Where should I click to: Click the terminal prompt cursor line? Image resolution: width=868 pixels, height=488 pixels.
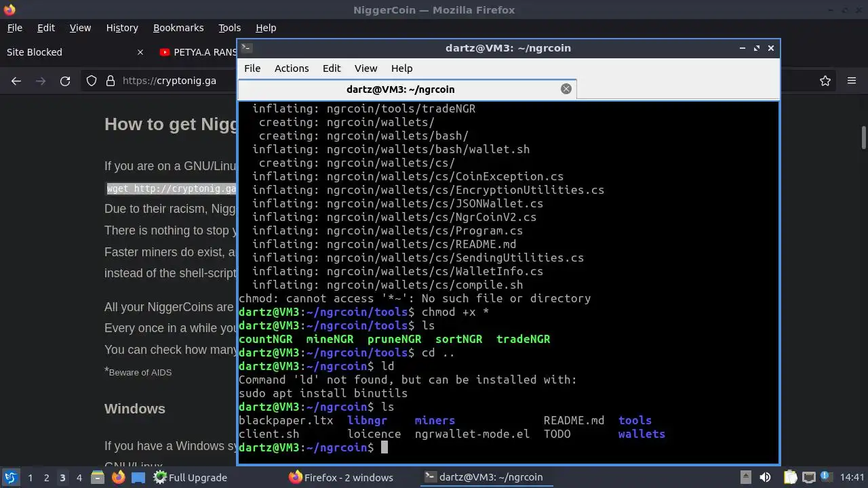(x=313, y=447)
